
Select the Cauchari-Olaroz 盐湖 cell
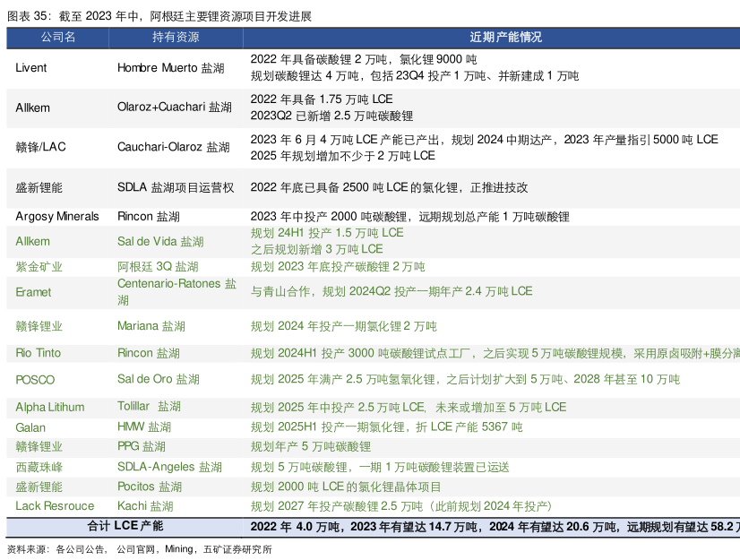pyautogui.click(x=174, y=147)
